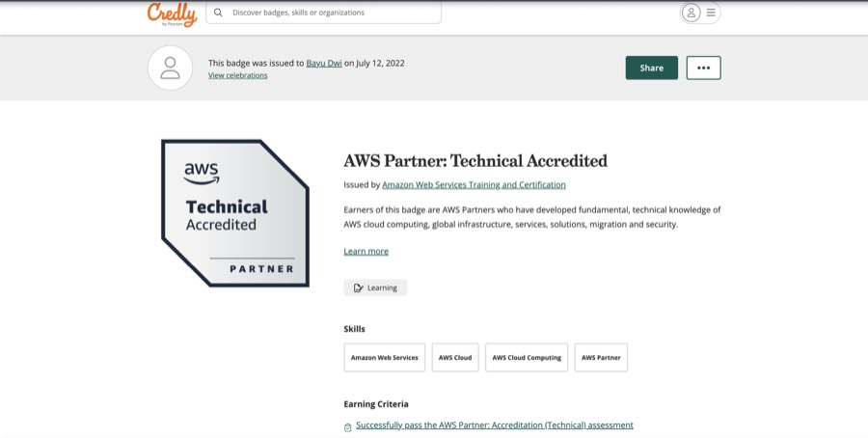
Task: Click the earner's profile picture placeholder
Action: click(170, 68)
